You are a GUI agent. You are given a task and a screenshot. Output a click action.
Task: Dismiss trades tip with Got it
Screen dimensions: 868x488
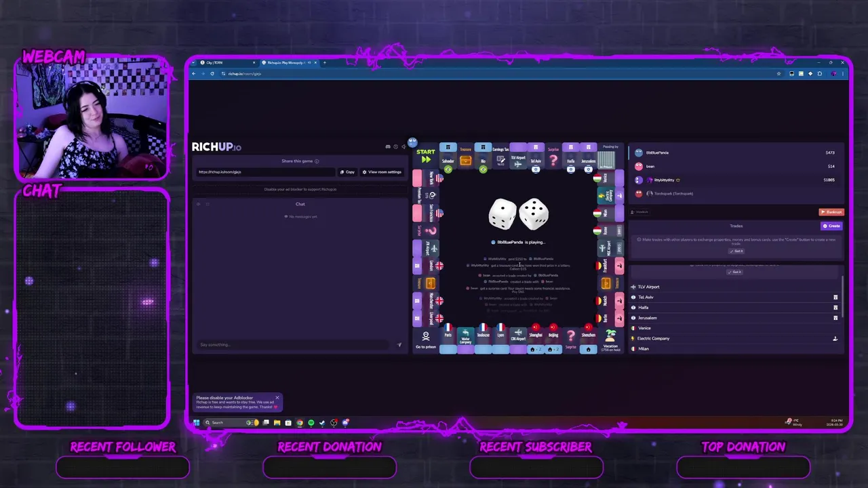736,251
